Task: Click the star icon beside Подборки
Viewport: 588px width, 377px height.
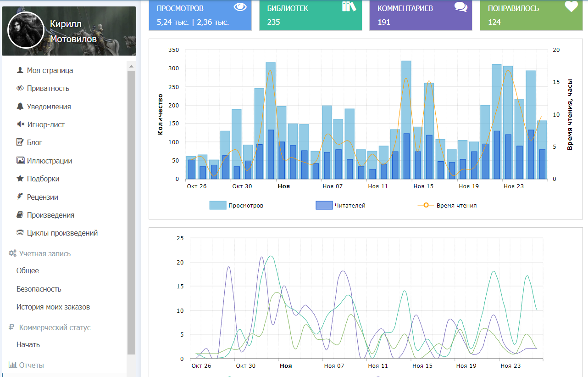Action: [x=20, y=179]
